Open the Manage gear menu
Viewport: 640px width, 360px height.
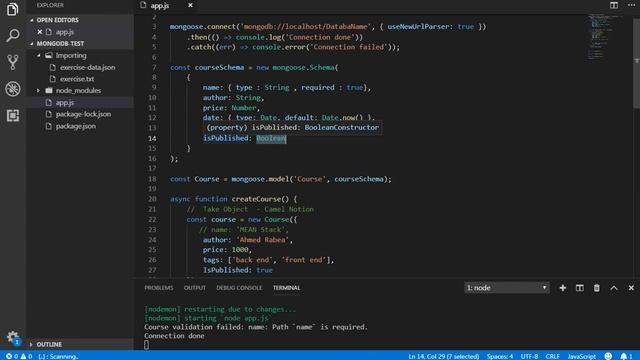point(13,337)
